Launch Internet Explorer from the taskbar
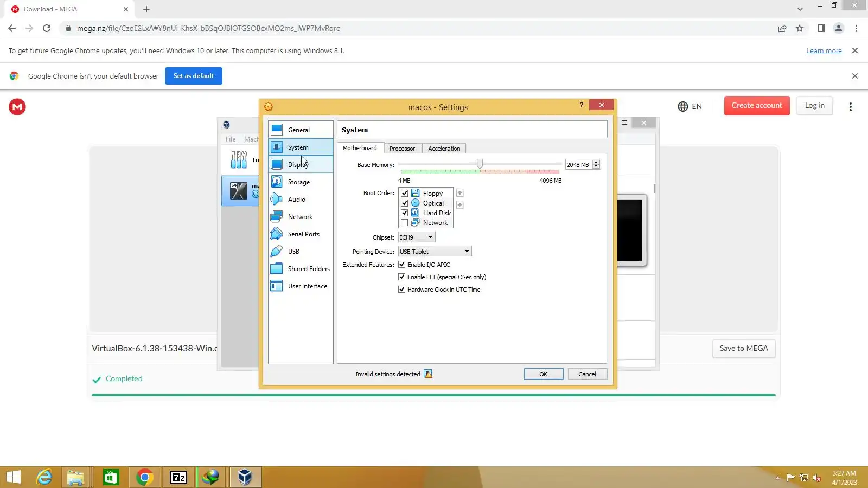This screenshot has height=488, width=868. tap(44, 477)
